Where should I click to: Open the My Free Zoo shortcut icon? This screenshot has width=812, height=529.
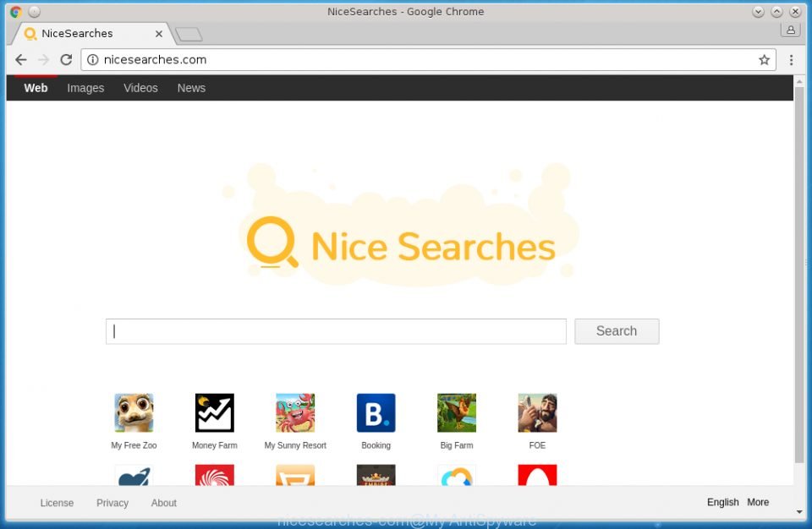coord(134,412)
